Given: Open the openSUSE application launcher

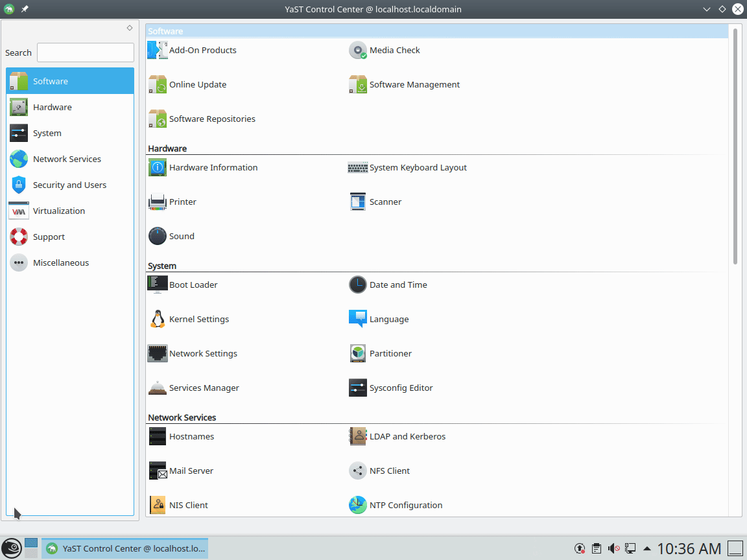Looking at the screenshot, I should (x=12, y=548).
